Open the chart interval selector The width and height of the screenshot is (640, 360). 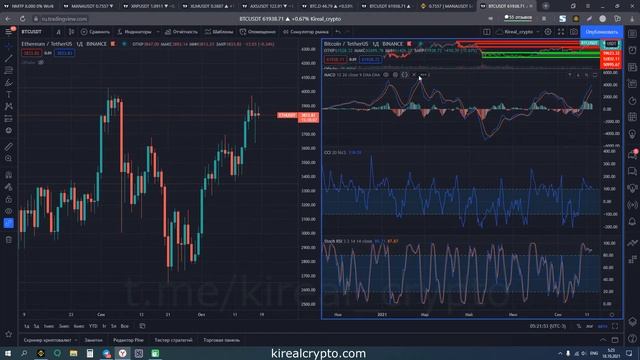click(x=58, y=32)
